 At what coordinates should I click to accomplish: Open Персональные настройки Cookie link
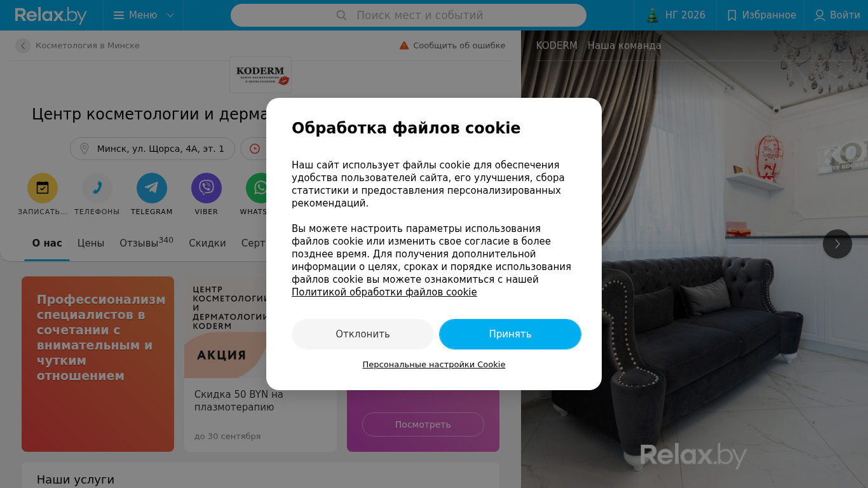coord(434,365)
